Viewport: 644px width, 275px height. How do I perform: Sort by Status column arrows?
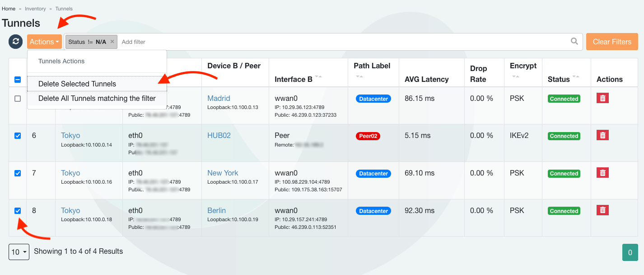point(576,77)
